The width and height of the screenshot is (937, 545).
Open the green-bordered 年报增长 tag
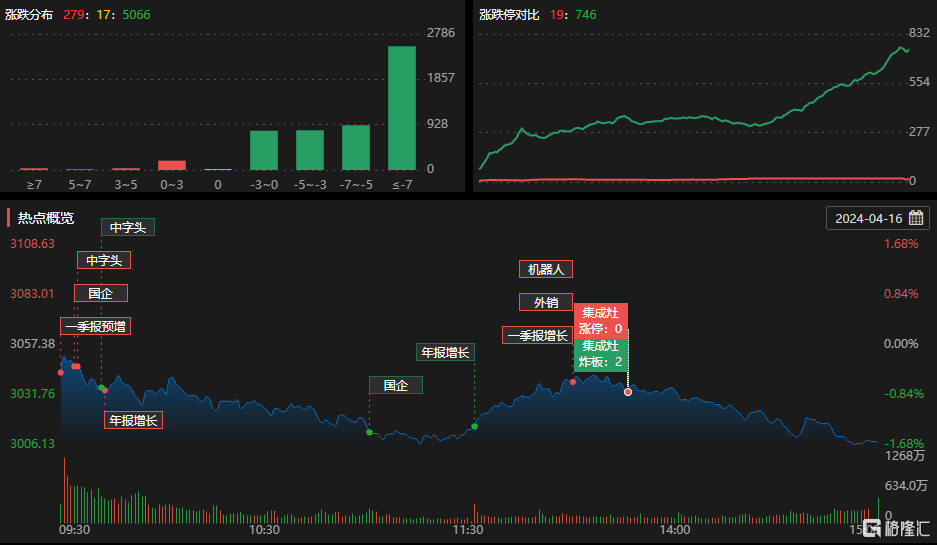[445, 352]
